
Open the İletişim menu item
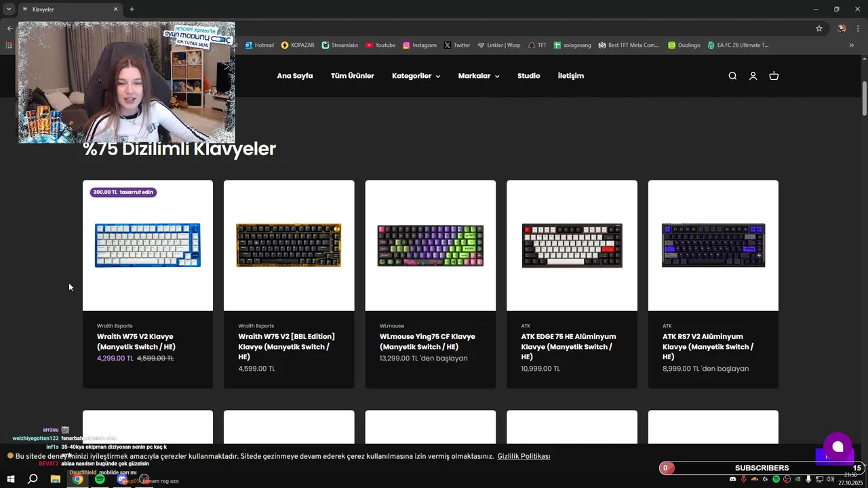pyautogui.click(x=570, y=76)
